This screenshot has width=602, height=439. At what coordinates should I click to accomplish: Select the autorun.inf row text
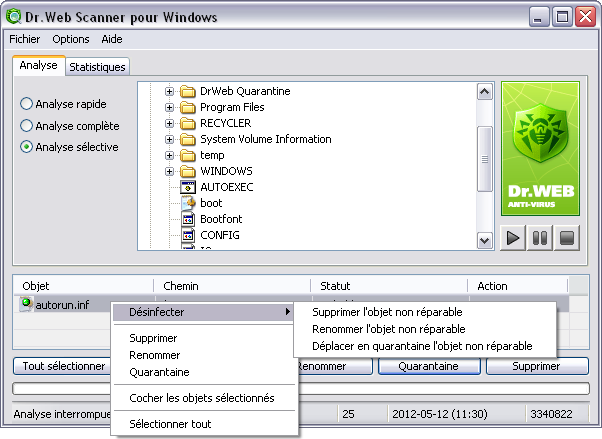tap(62, 305)
